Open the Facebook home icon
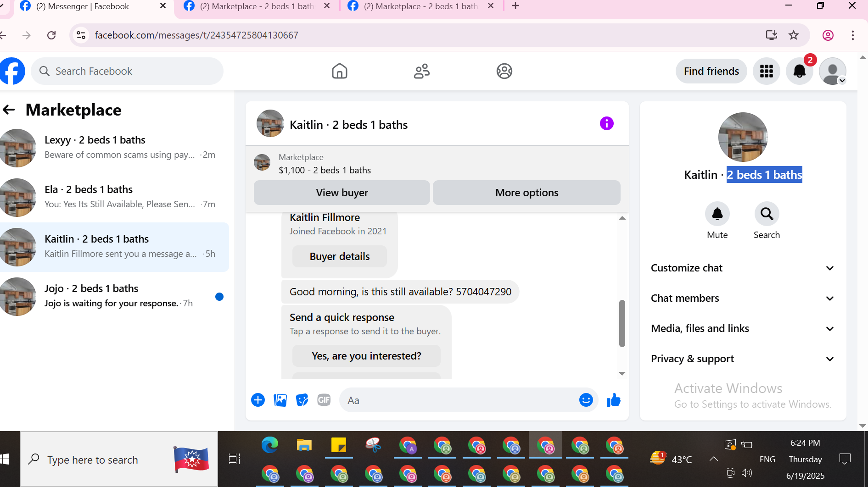The image size is (868, 487). tap(340, 71)
